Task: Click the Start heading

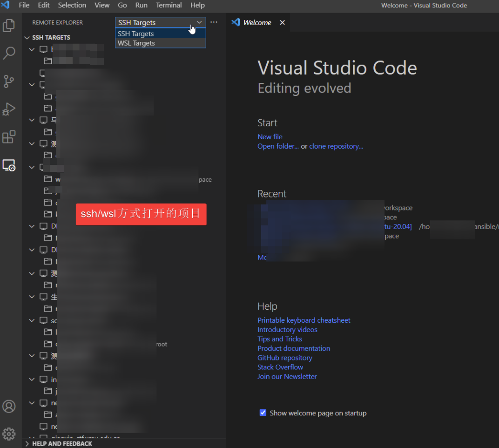Action: (x=267, y=122)
